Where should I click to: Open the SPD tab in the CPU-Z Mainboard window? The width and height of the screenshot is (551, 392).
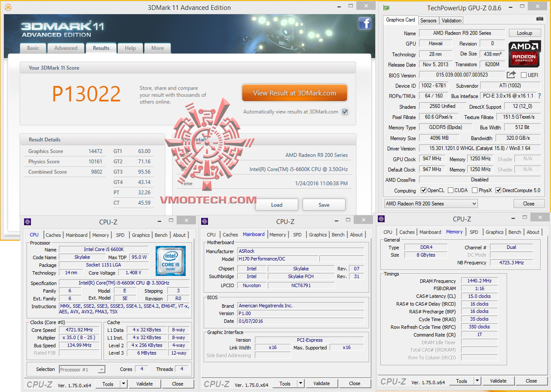[297, 235]
